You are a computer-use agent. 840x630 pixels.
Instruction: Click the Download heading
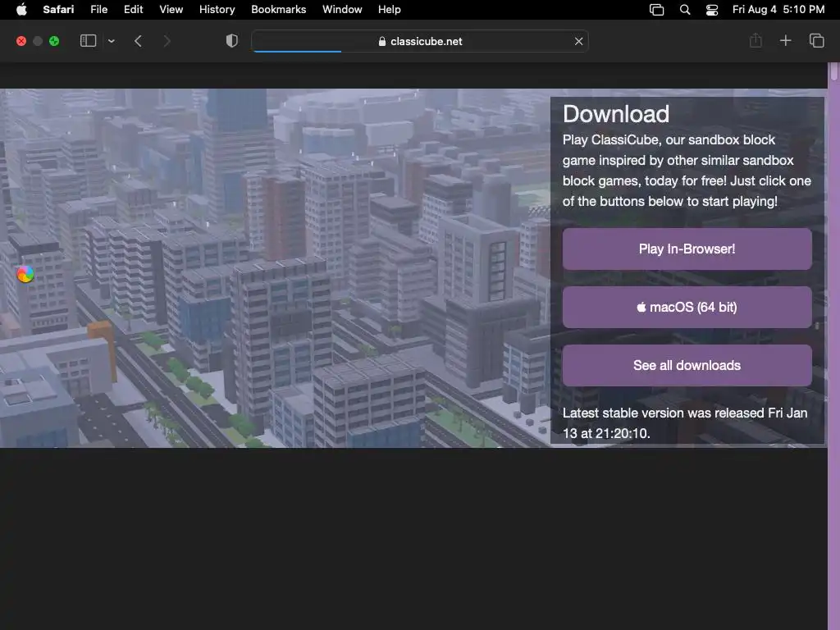point(615,114)
